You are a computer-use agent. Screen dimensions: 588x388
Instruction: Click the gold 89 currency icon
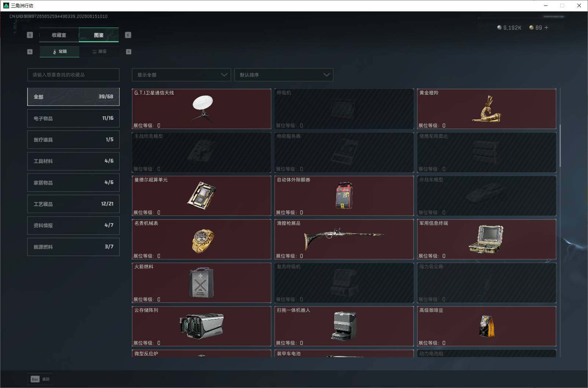531,28
